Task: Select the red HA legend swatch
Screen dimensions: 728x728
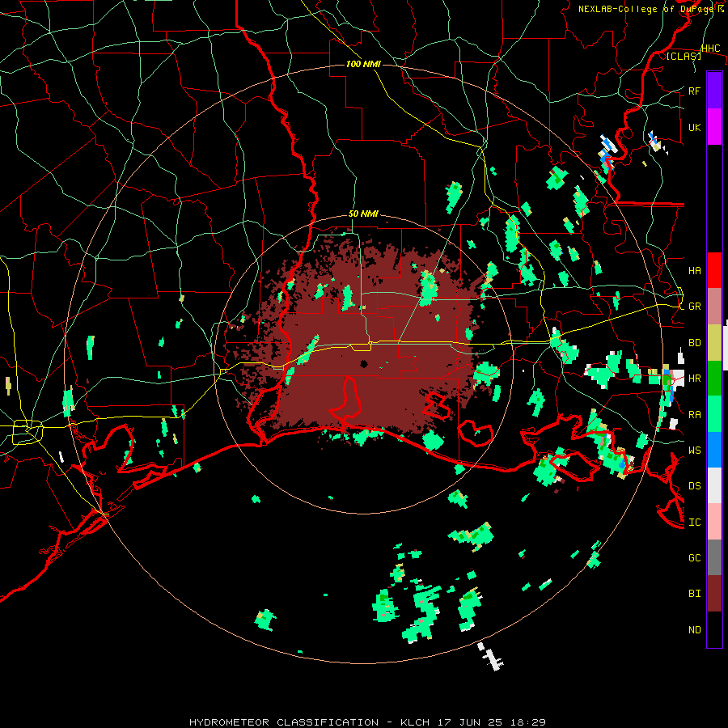Action: pyautogui.click(x=714, y=270)
